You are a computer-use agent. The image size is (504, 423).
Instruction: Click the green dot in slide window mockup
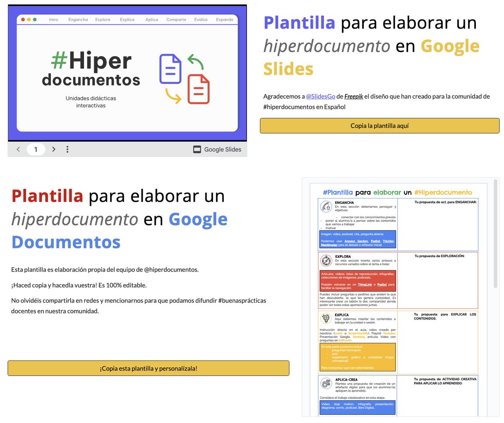tap(34, 20)
